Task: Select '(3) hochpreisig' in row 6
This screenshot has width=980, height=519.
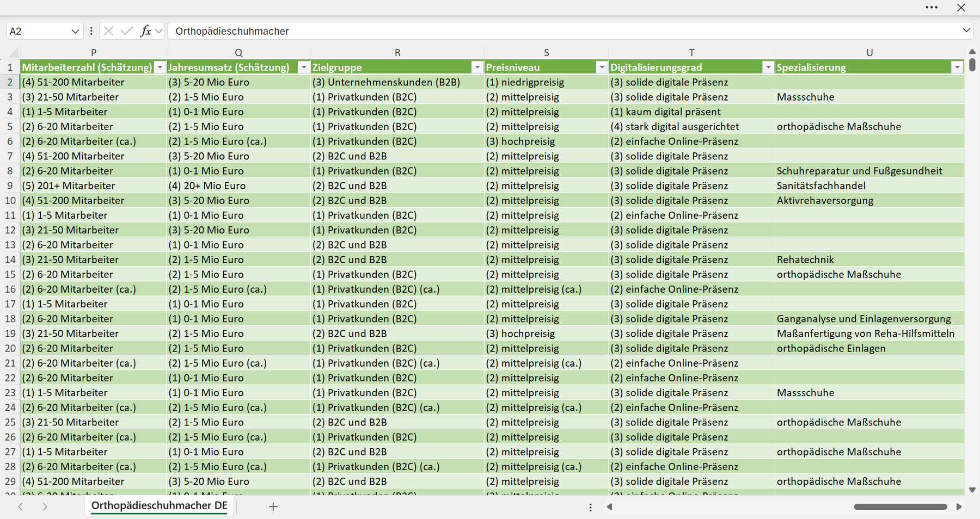Action: tap(547, 141)
